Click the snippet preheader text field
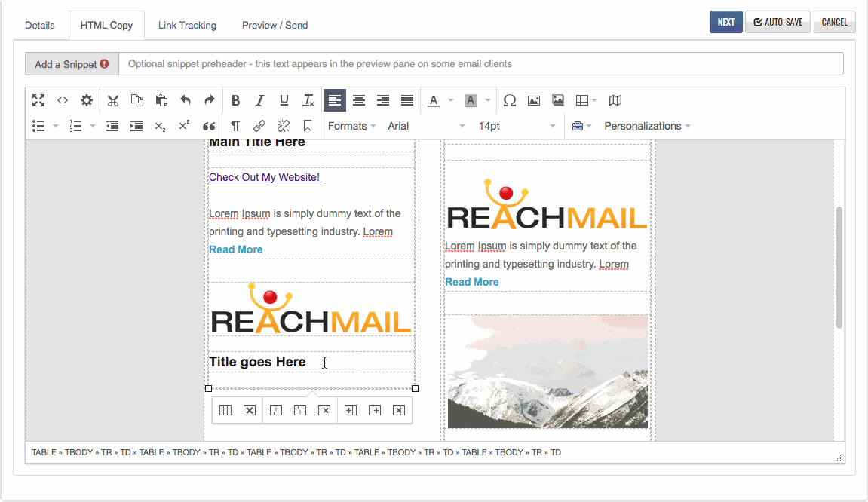 (x=480, y=64)
